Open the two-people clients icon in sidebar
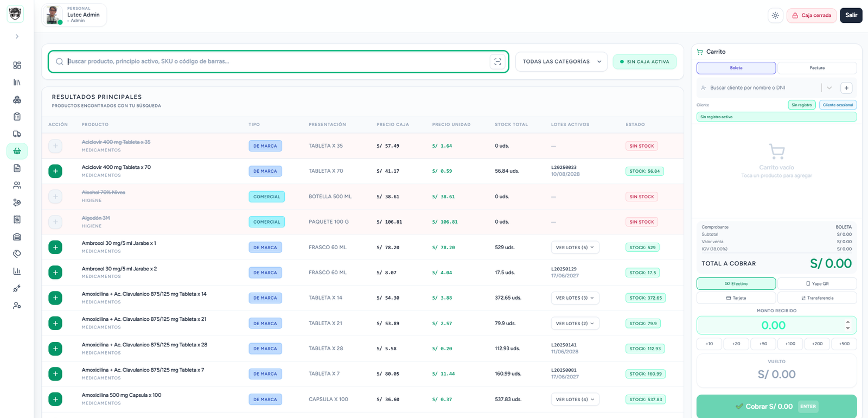Viewport: 868px width, 418px height. click(17, 185)
